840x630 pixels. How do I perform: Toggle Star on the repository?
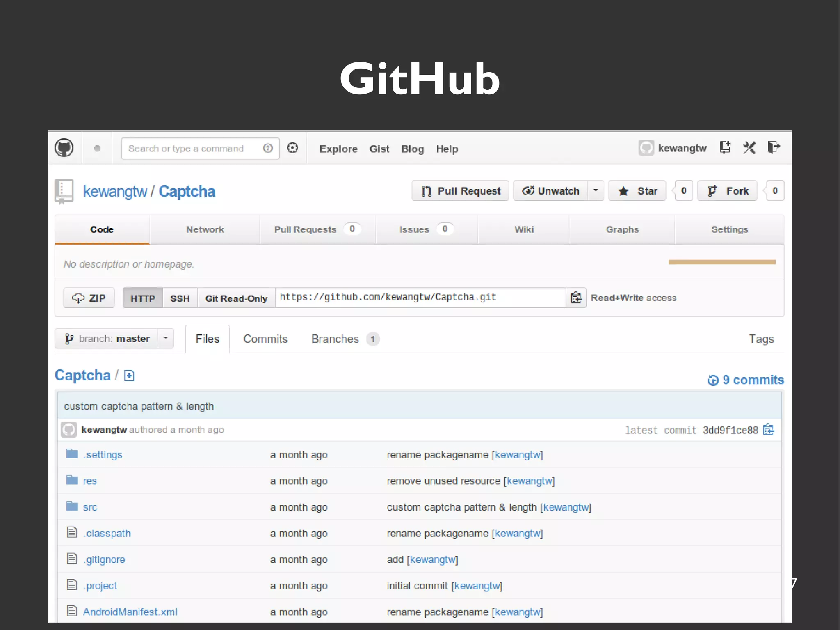click(637, 191)
